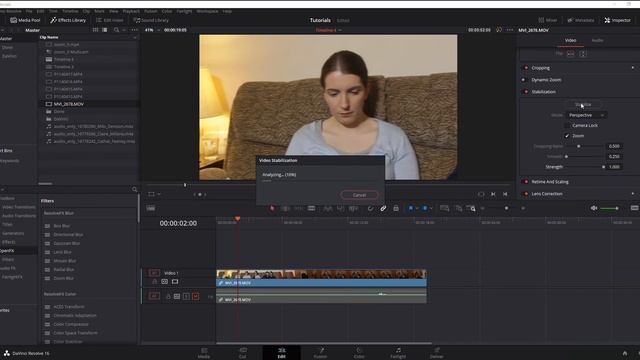Toggle the timeline Linked Selection icon
The height and width of the screenshot is (360, 640).
coord(383,209)
